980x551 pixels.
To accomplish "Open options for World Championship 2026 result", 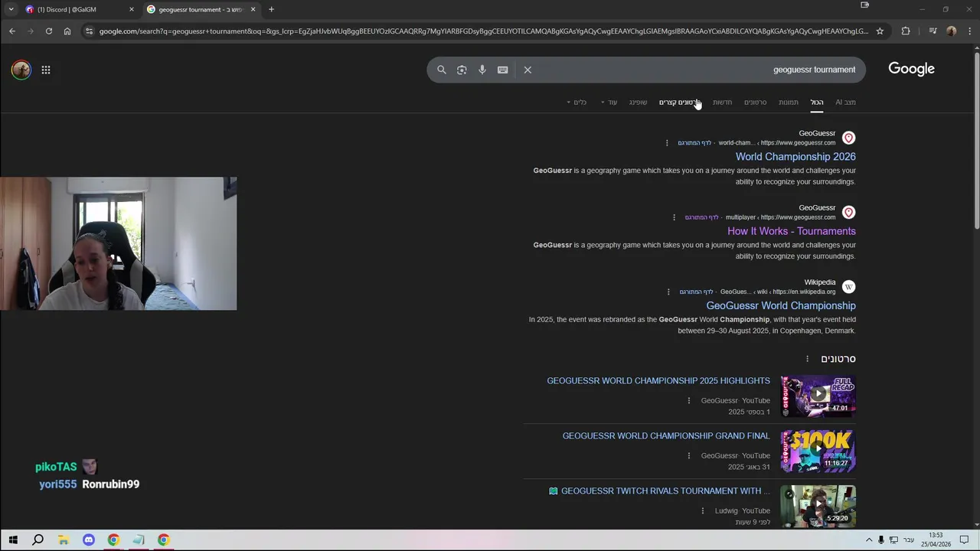I will (667, 143).
